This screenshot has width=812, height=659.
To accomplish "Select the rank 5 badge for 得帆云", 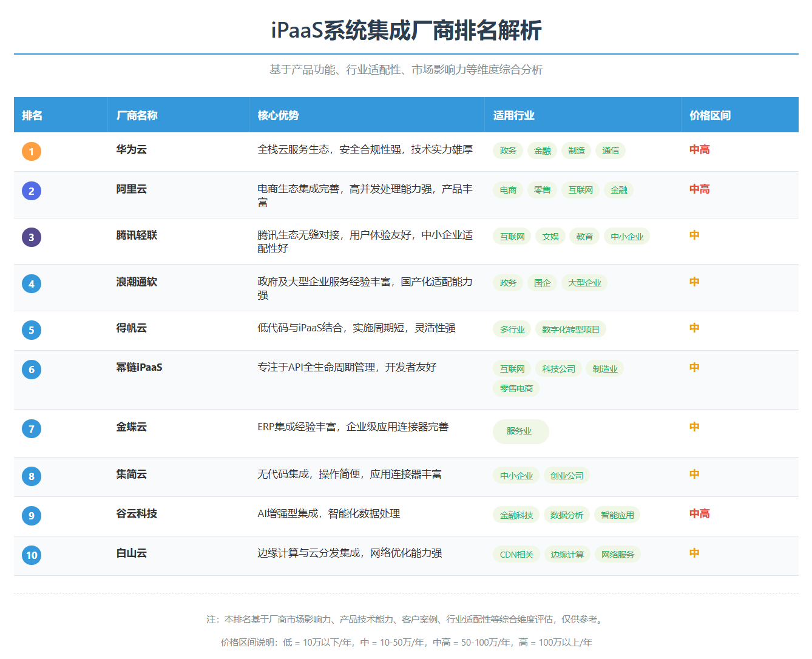I will click(x=32, y=330).
